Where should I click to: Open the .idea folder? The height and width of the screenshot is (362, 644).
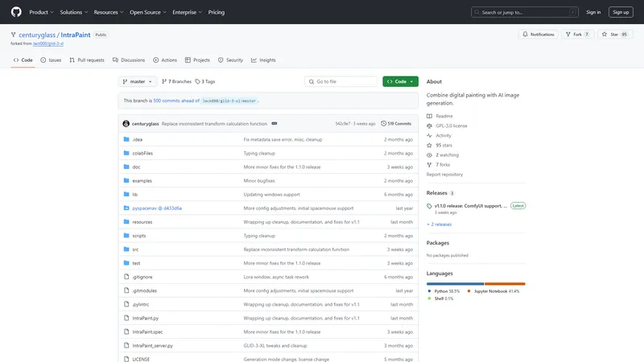(x=137, y=139)
